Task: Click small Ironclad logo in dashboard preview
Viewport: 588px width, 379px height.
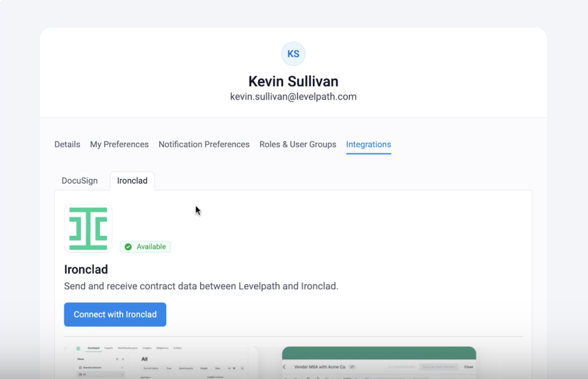Action: [x=78, y=348]
